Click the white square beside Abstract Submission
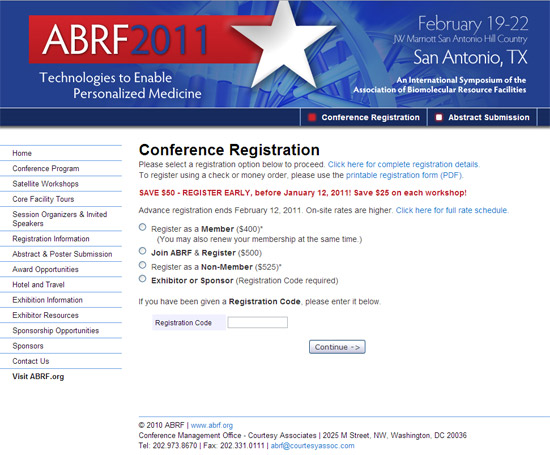The image size is (550, 455). [x=438, y=117]
